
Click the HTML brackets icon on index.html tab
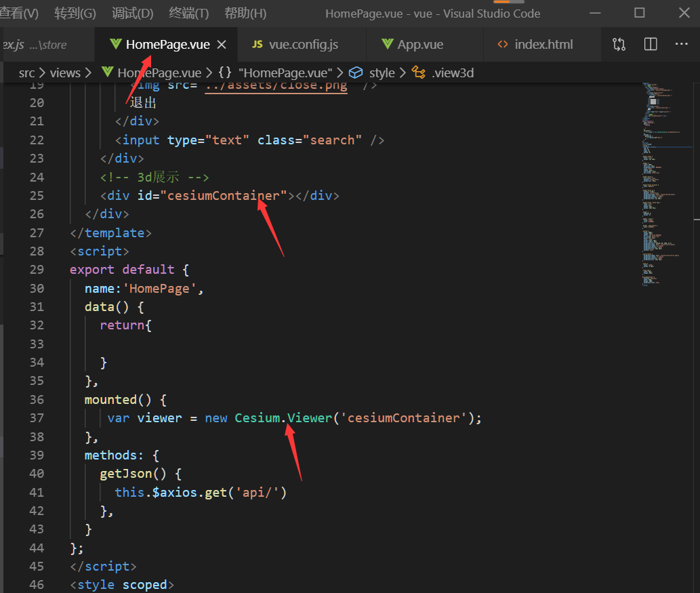click(503, 44)
